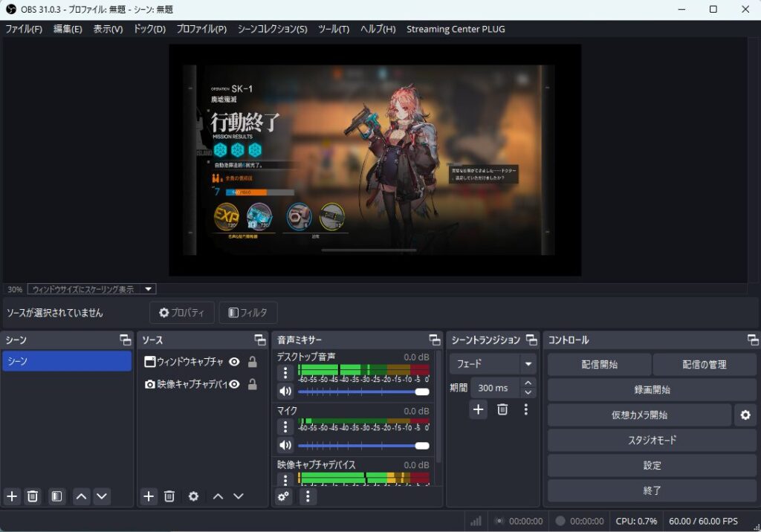This screenshot has width=761, height=532.
Task: Open audio mixer menu at panel bottom
Action: point(308,496)
